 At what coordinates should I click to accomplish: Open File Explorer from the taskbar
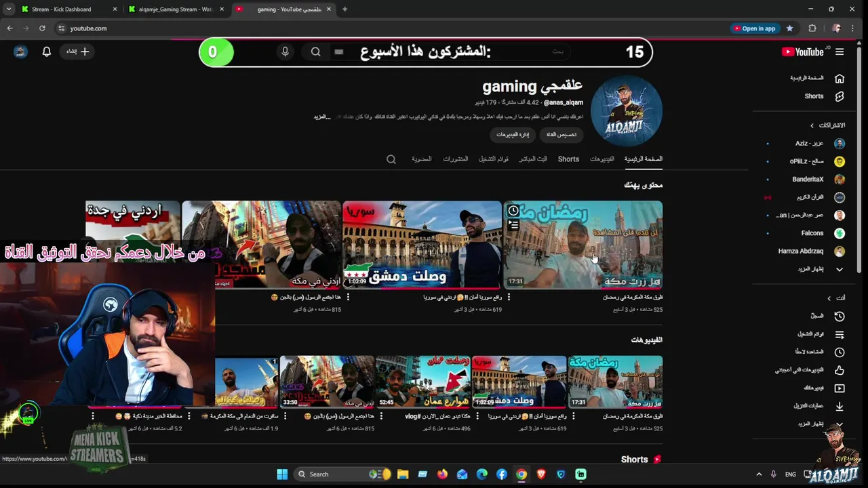pyautogui.click(x=403, y=474)
